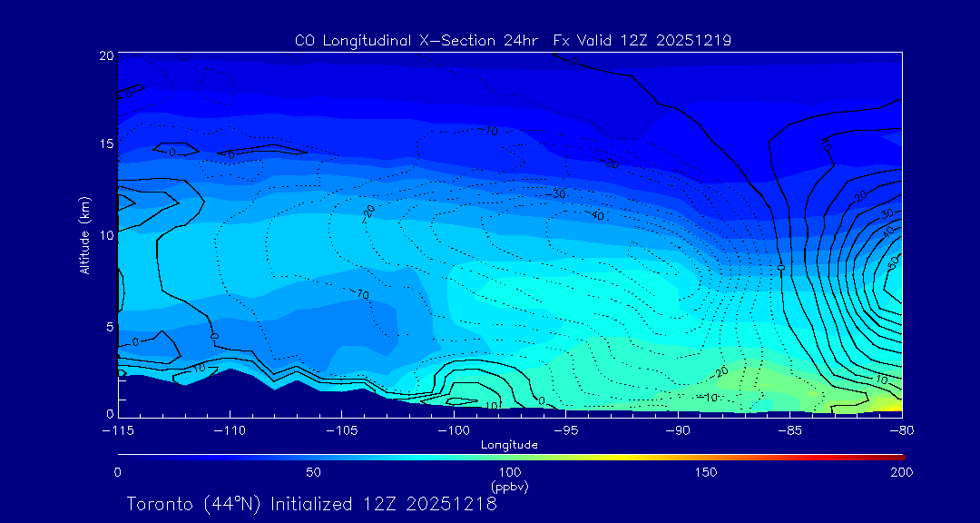This screenshot has height=523, width=980.
Task: Click the 200 label under the color bar
Action: coord(901,472)
